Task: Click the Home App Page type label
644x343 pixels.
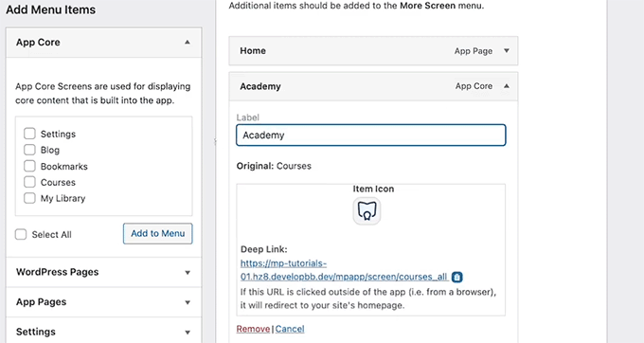Action: point(474,51)
